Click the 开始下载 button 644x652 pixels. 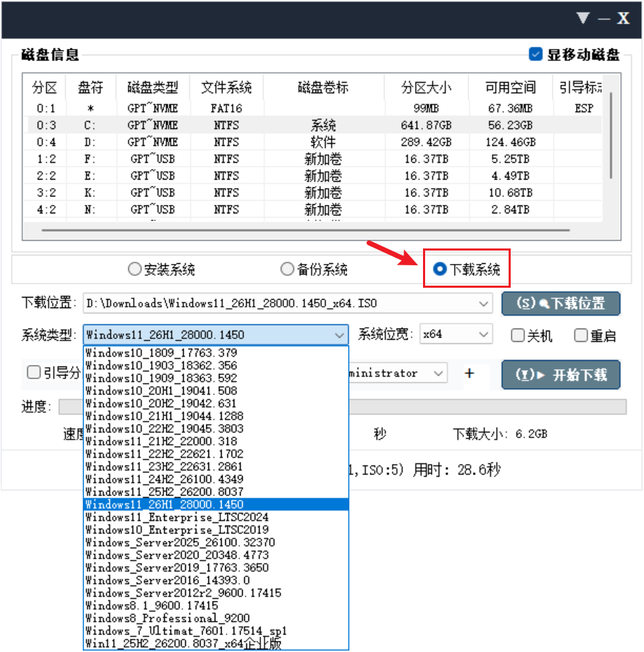click(x=561, y=375)
